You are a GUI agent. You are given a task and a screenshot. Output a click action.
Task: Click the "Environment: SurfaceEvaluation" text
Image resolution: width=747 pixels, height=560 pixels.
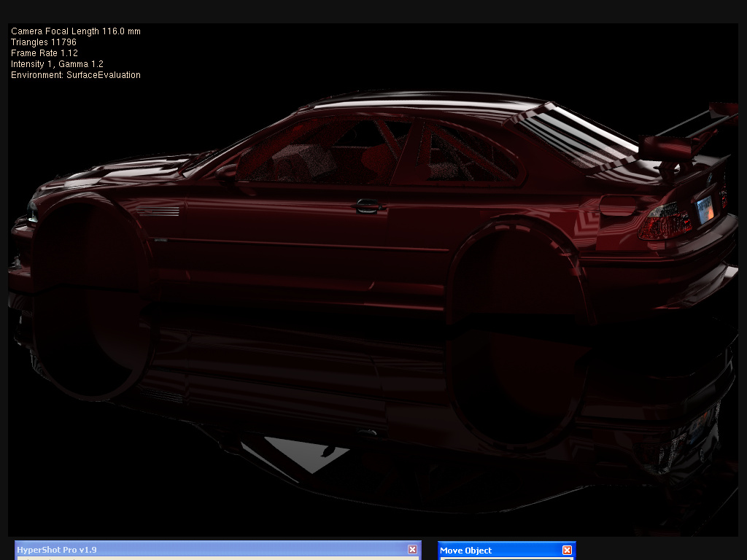coord(76,75)
